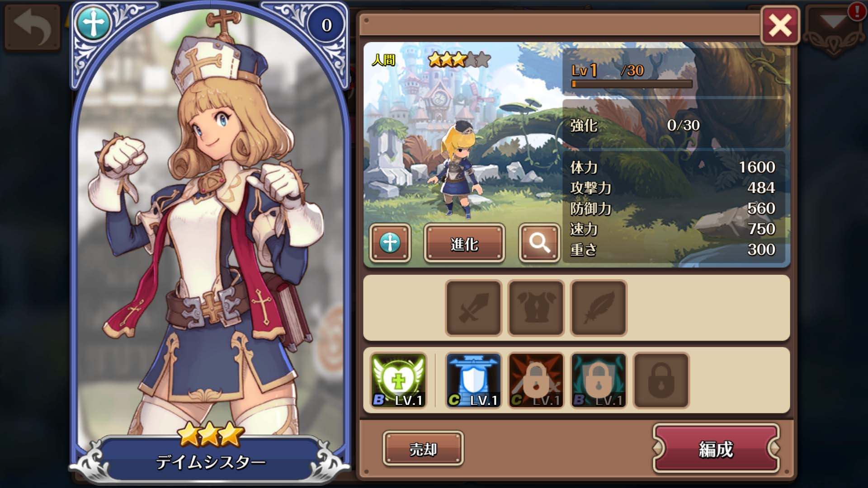
Task: Open the green heal skill B LV.1
Action: point(398,380)
